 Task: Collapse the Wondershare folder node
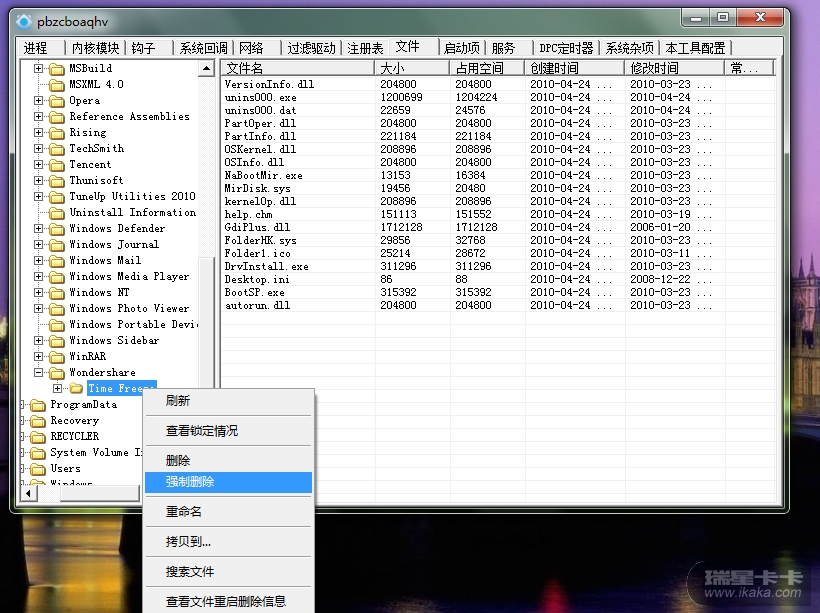39,373
